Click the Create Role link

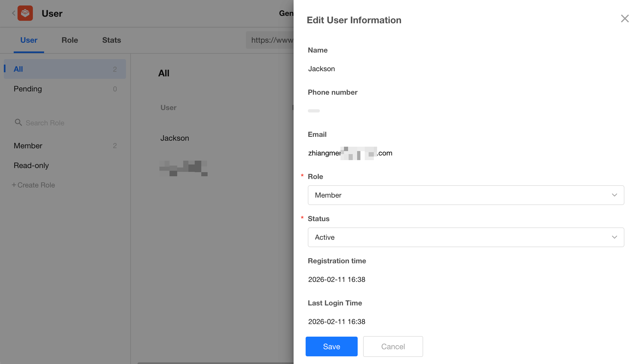pos(33,185)
